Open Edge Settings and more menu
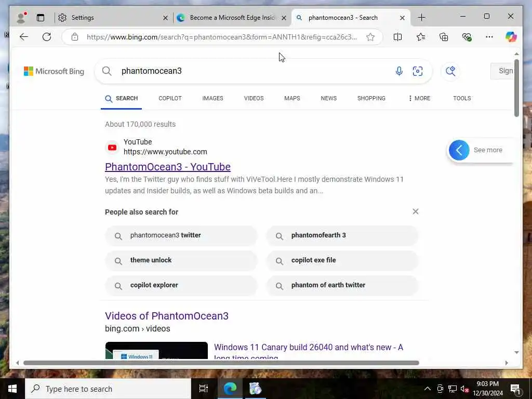Viewport: 532px width, 399px height. tap(489, 37)
